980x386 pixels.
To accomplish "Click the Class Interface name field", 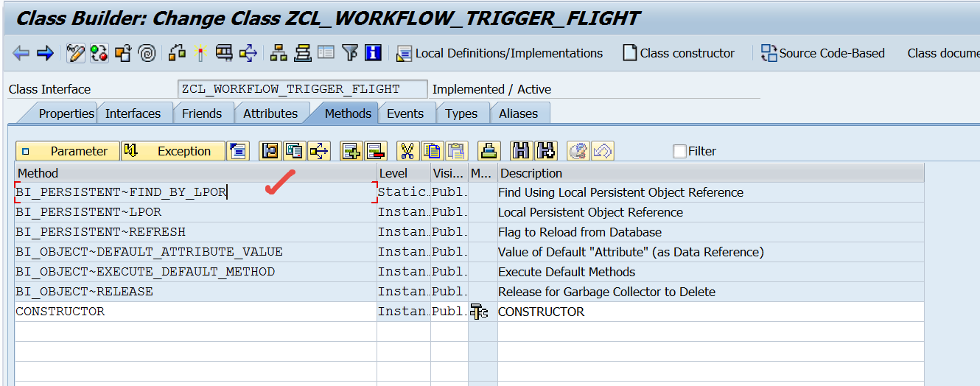I will [302, 89].
